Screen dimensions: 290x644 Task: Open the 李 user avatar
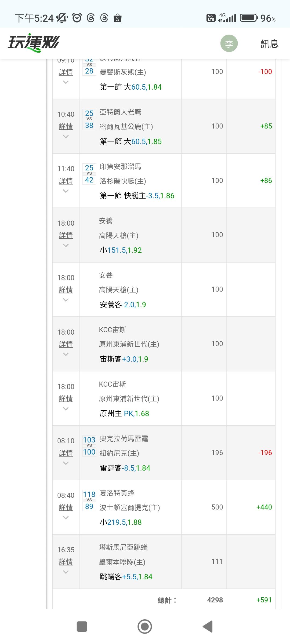[229, 43]
